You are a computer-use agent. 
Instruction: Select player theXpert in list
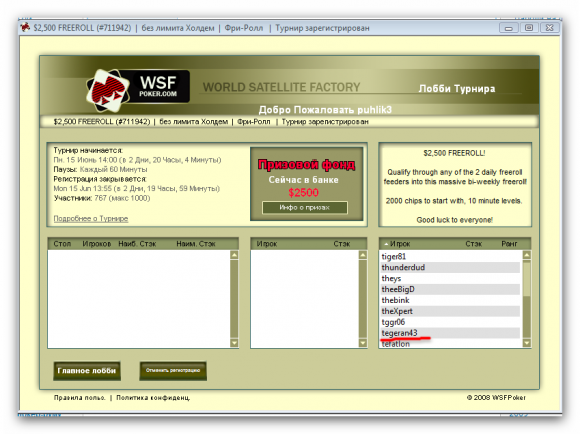click(451, 311)
